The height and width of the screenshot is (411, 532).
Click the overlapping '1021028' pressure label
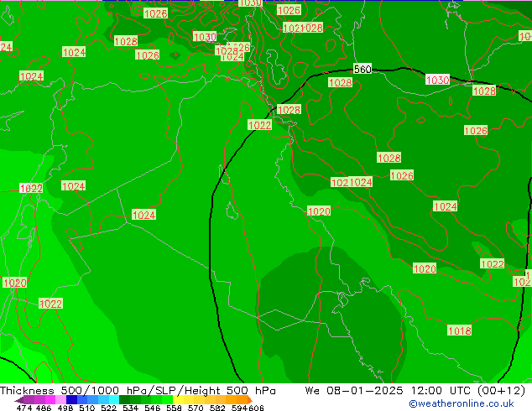[x=303, y=28]
